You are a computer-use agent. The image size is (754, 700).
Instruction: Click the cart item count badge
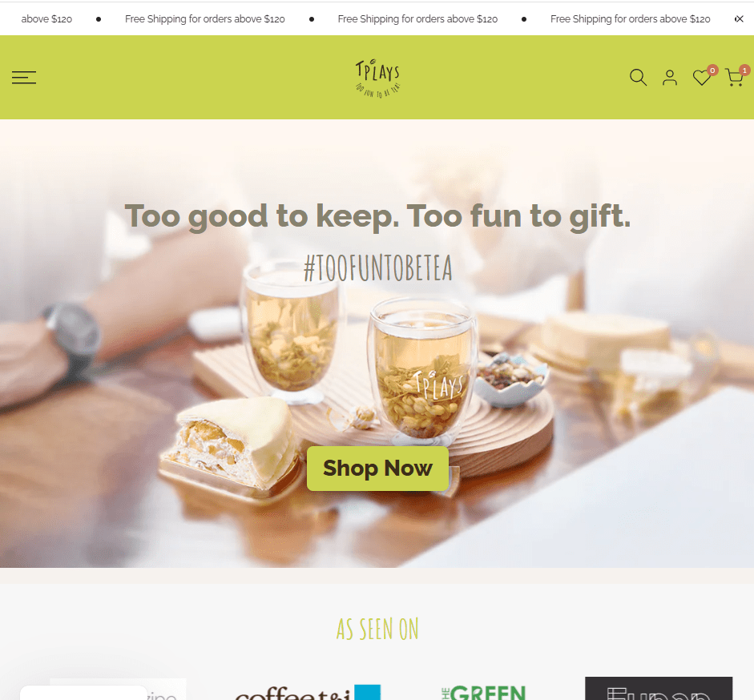[744, 70]
